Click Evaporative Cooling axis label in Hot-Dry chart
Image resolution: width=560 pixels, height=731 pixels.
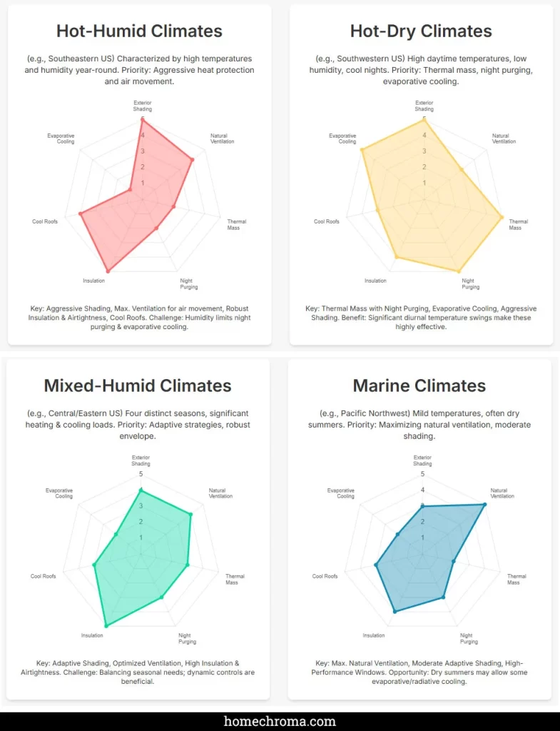pyautogui.click(x=347, y=138)
